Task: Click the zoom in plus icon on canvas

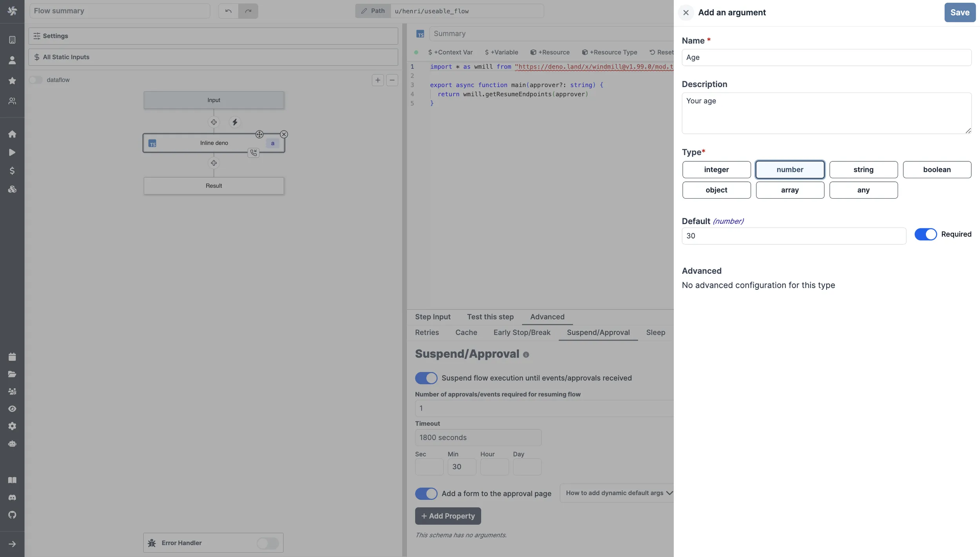Action: coord(377,80)
